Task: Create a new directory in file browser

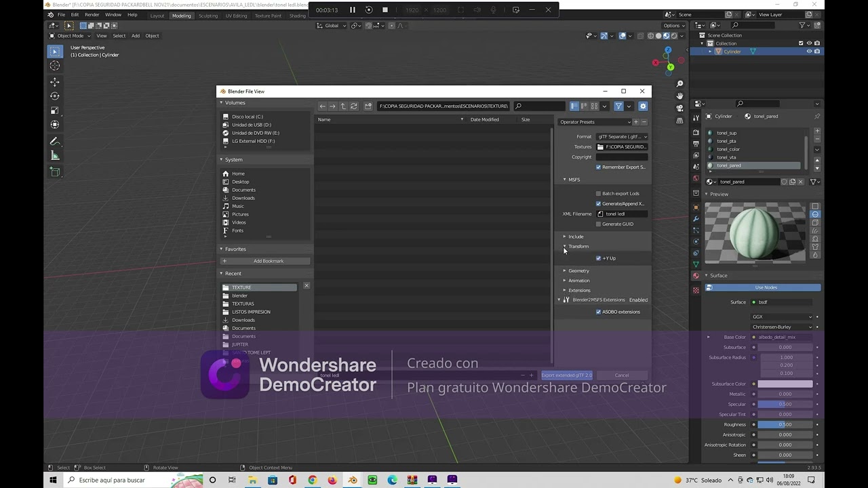Action: pos(368,106)
